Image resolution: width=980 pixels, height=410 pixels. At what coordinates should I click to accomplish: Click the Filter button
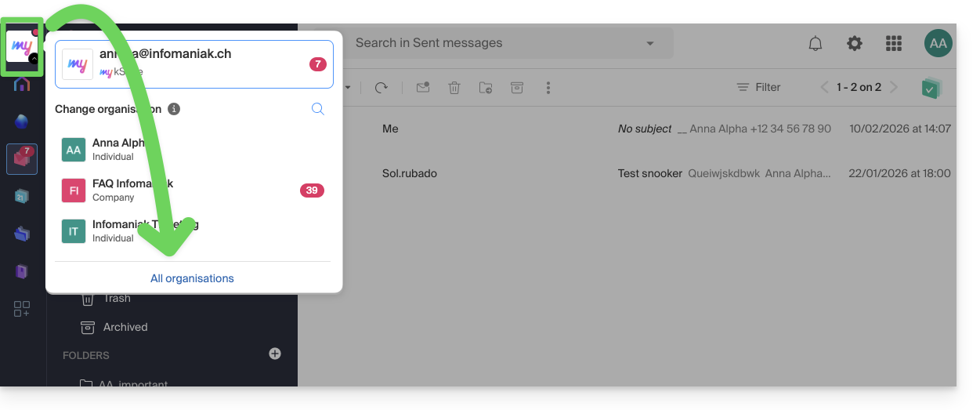758,88
